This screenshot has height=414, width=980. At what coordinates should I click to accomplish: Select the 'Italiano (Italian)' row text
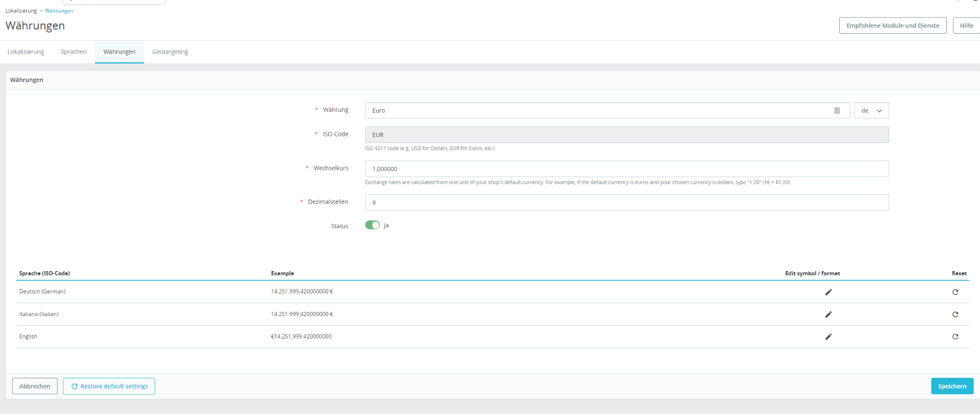pos(39,314)
